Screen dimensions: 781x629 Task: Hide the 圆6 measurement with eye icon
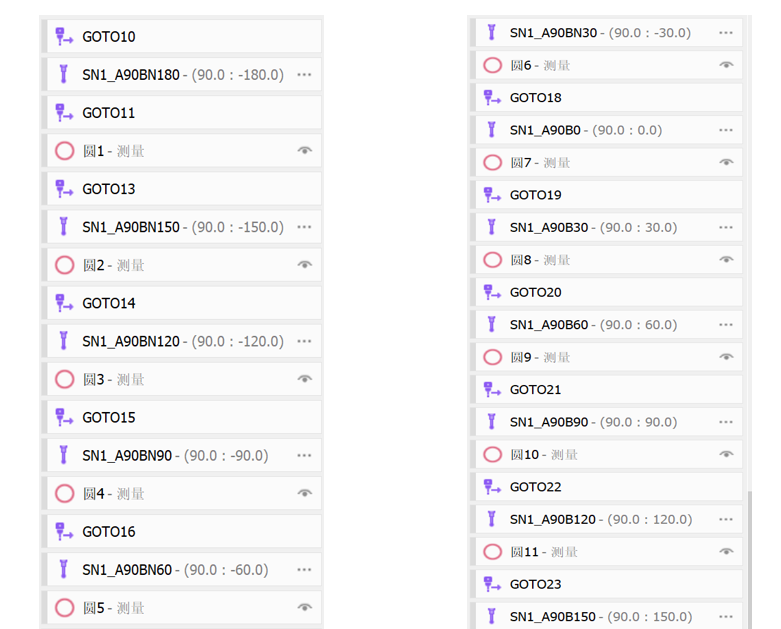pyautogui.click(x=727, y=65)
